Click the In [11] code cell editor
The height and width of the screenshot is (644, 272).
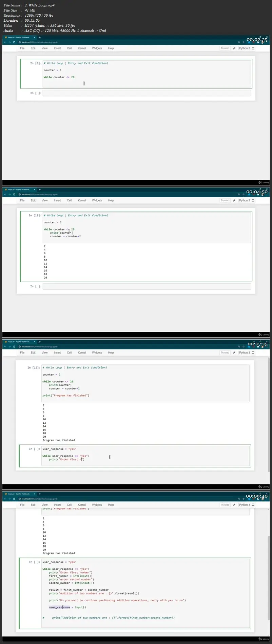pyautogui.click(x=147, y=227)
